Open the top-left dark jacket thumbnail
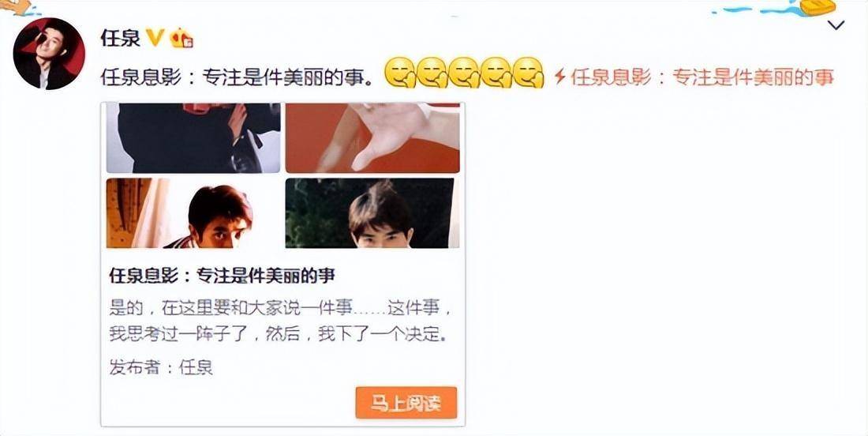Image resolution: width=868 pixels, height=436 pixels. tap(193, 138)
